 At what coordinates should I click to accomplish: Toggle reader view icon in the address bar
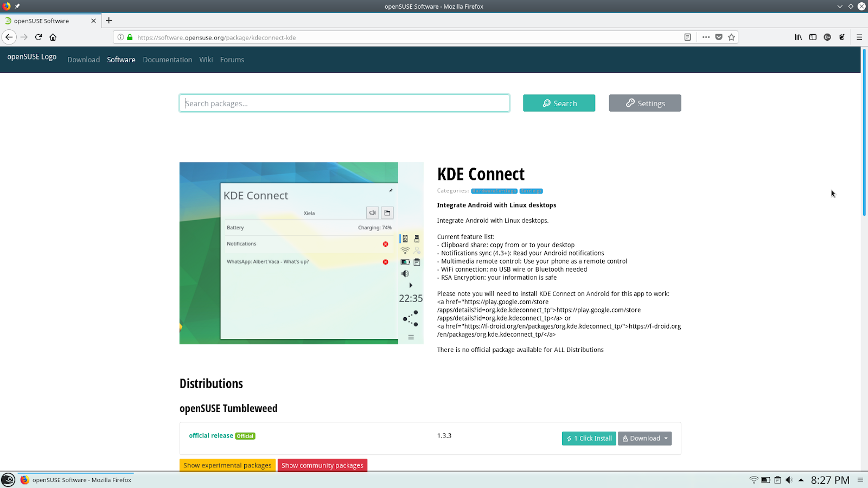tap(687, 37)
